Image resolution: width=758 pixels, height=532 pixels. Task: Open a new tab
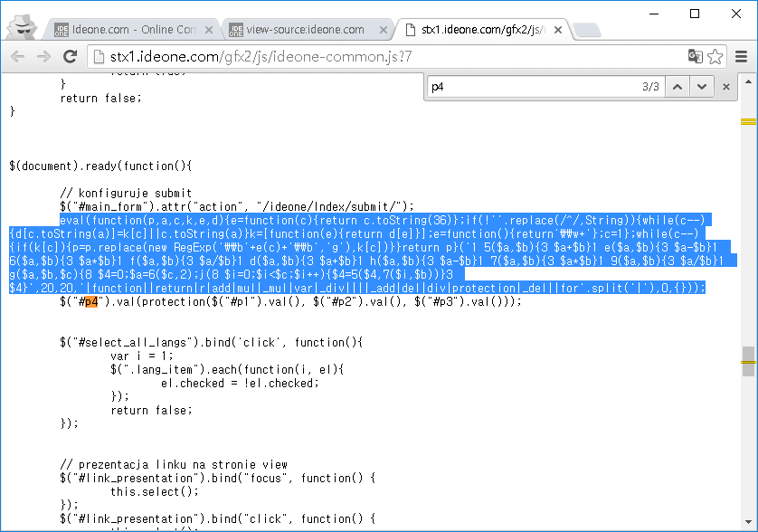[x=587, y=30]
